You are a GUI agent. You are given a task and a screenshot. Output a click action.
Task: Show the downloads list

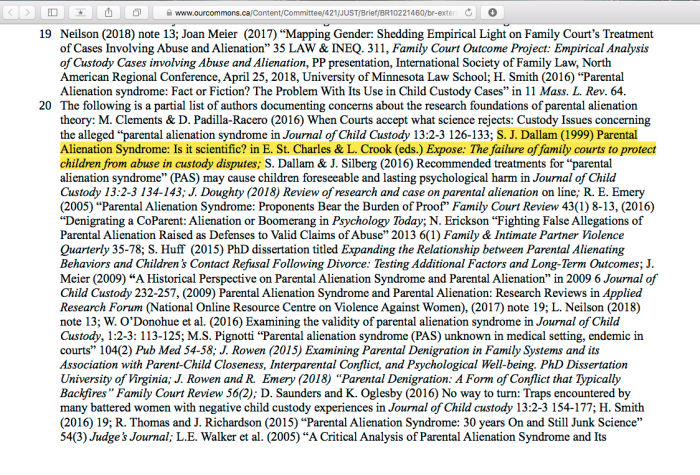pos(492,12)
